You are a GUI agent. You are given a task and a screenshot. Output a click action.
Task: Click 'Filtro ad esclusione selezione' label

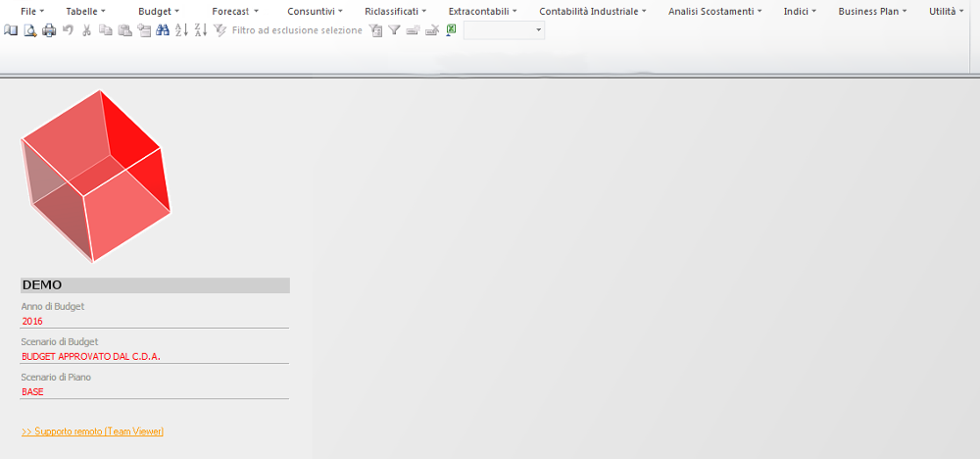coord(297,30)
